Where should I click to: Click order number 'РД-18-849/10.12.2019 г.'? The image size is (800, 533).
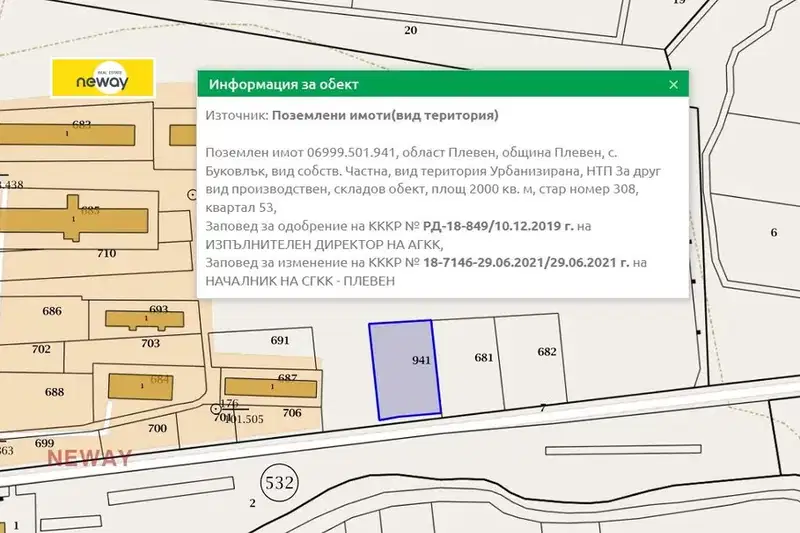[498, 226]
